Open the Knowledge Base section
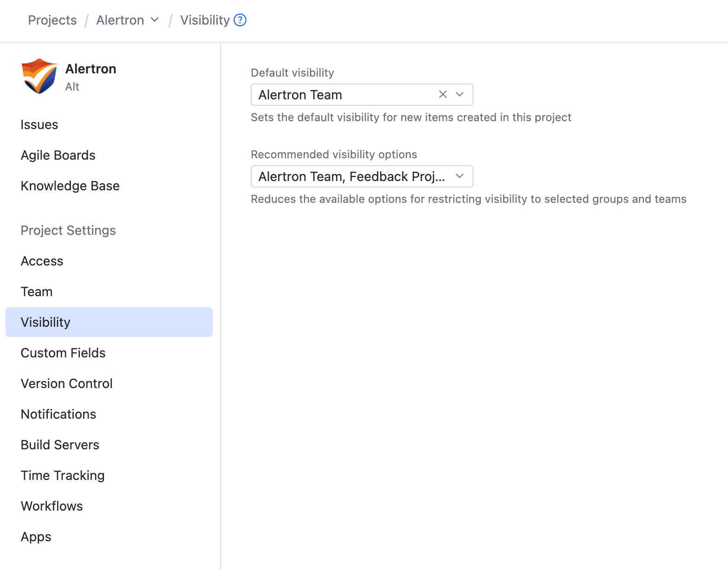Viewport: 728px width, 570px height. pyautogui.click(x=70, y=186)
